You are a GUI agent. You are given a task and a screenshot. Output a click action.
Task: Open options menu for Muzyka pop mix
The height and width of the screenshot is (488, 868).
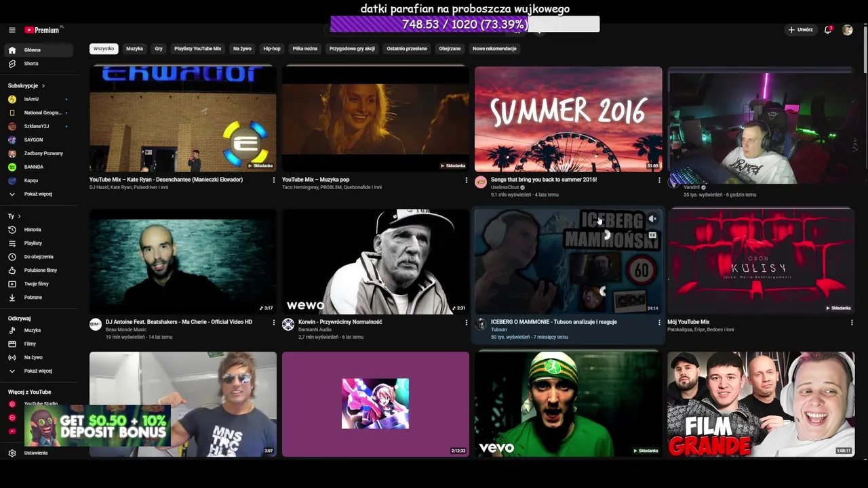pyautogui.click(x=466, y=180)
